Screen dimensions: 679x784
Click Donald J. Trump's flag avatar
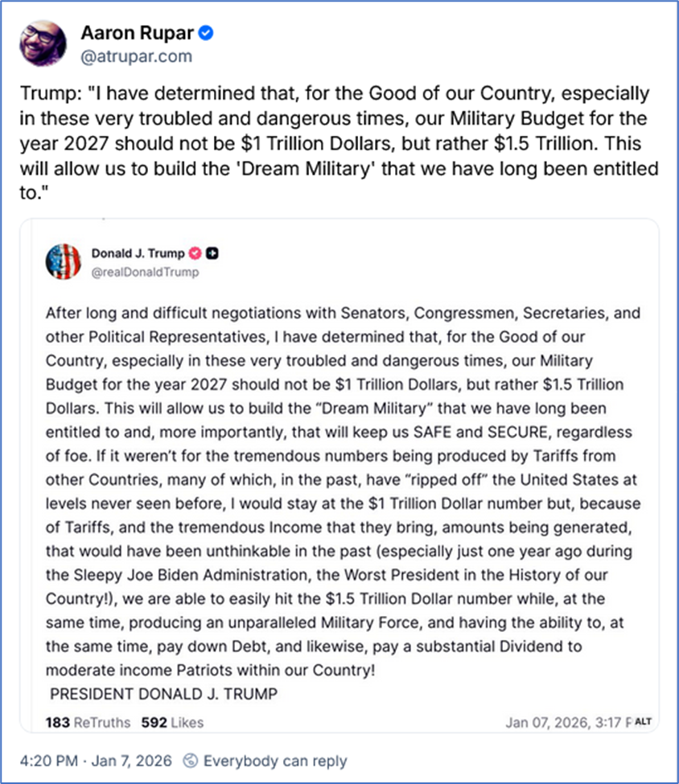(63, 262)
